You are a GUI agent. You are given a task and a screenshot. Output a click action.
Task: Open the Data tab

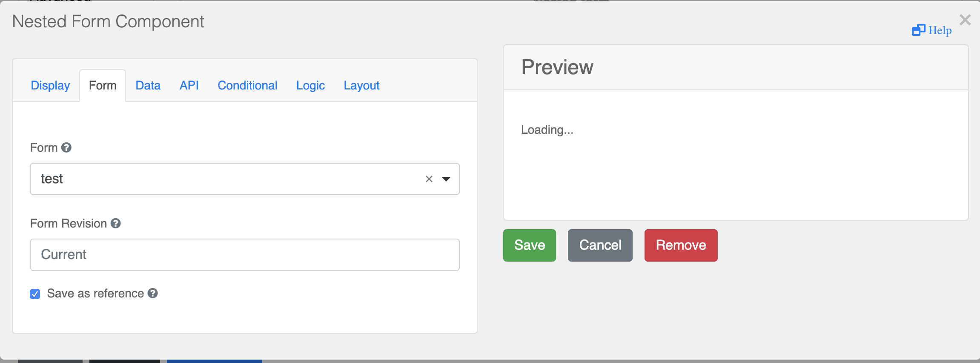click(x=148, y=85)
